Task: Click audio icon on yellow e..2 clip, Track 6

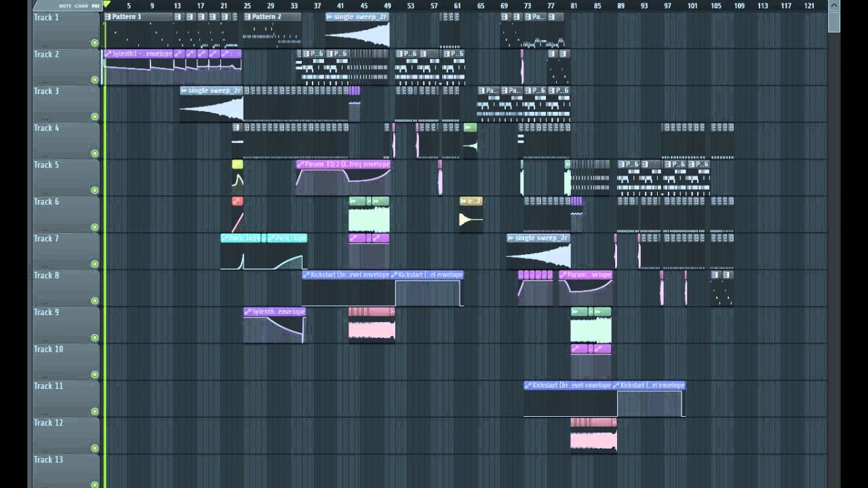Action: pyautogui.click(x=464, y=201)
